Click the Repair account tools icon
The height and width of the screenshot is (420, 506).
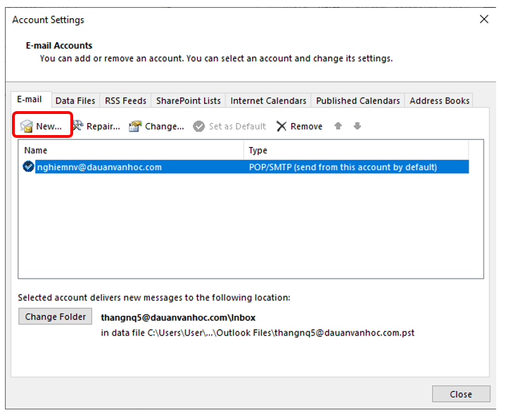(77, 126)
